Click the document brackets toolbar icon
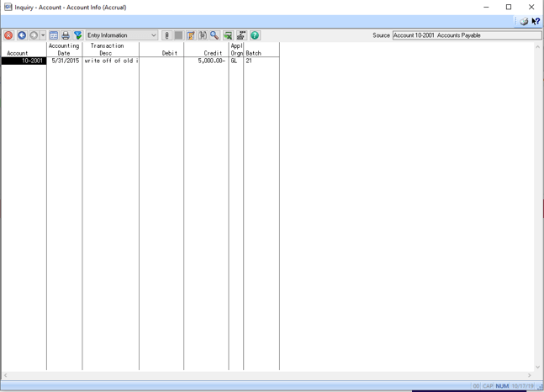This screenshot has height=392, width=544. point(203,35)
